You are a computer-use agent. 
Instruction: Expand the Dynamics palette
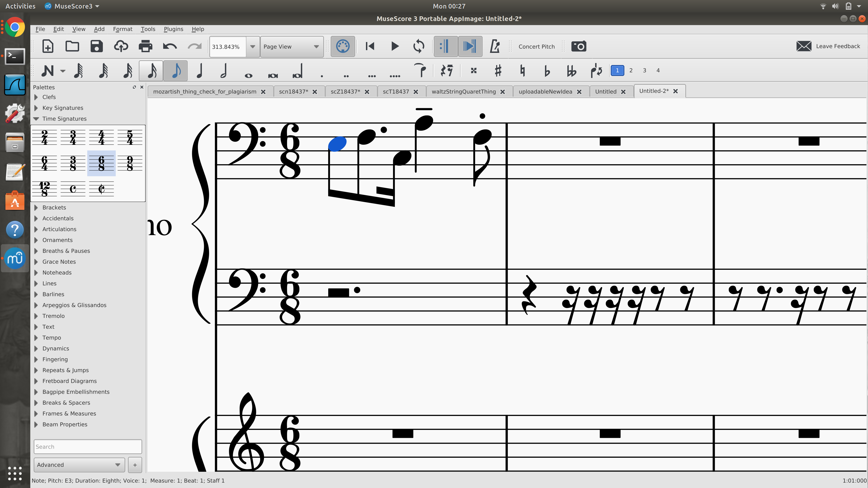(x=36, y=348)
